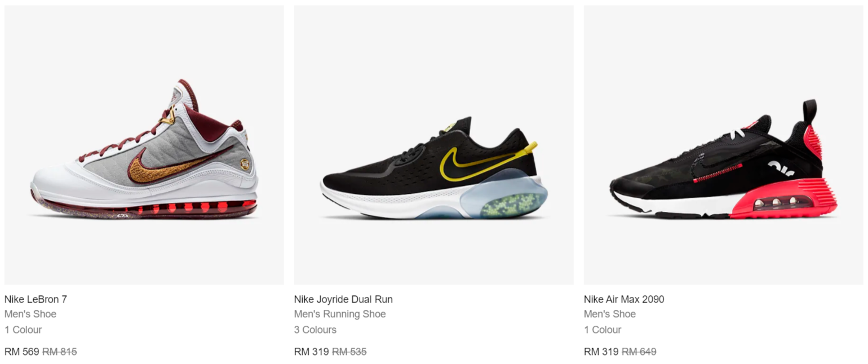Screen dimensions: 868x364
Task: Click Men's Shoe label under Air Max 2090
Action: (610, 314)
